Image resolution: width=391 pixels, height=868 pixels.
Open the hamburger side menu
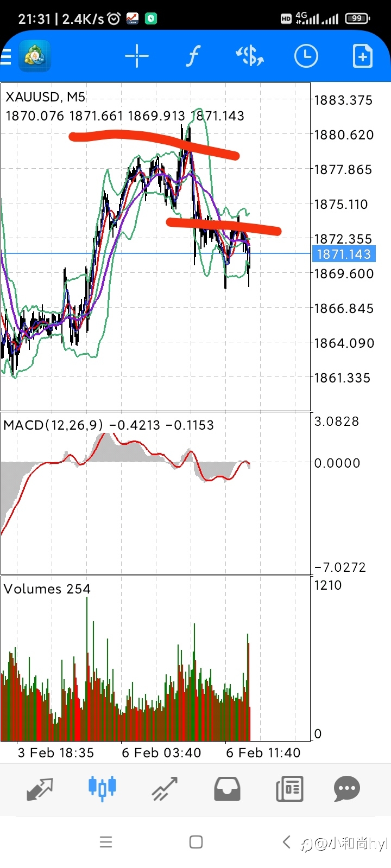tap(5, 56)
